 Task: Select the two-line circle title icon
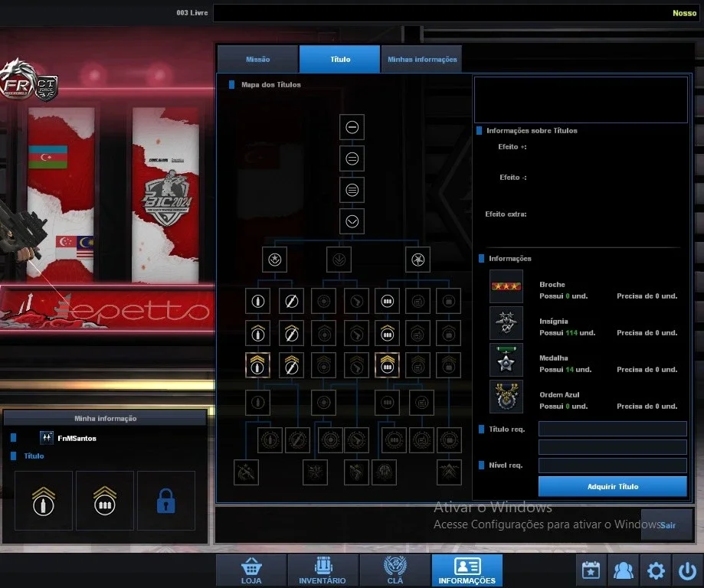click(x=352, y=158)
